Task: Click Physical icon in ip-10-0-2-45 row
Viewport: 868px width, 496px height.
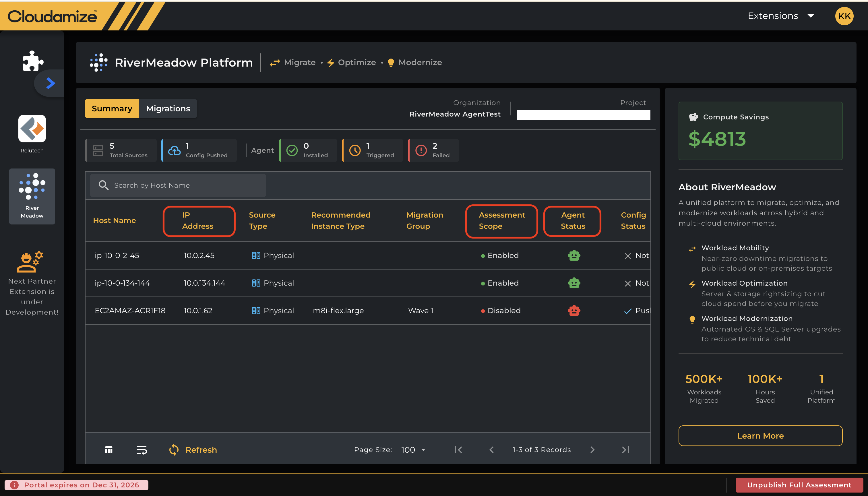Action: (x=256, y=255)
